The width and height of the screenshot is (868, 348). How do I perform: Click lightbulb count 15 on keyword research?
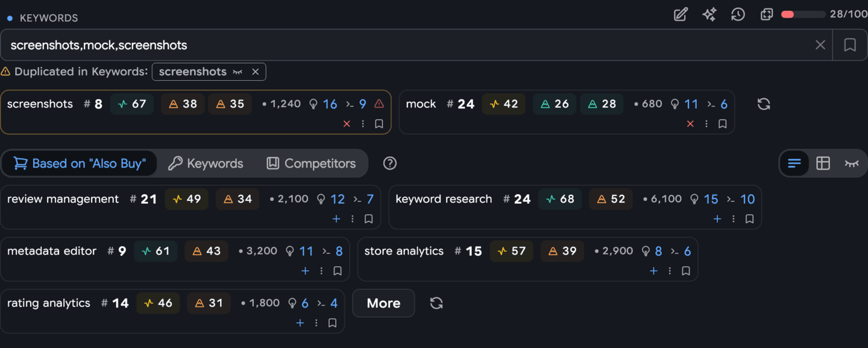pos(705,199)
